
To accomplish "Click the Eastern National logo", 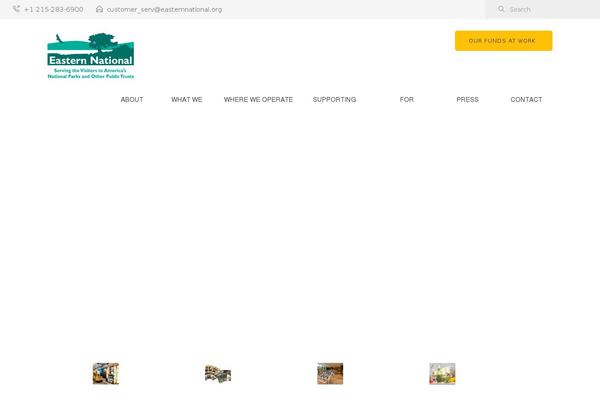I will [x=91, y=56].
